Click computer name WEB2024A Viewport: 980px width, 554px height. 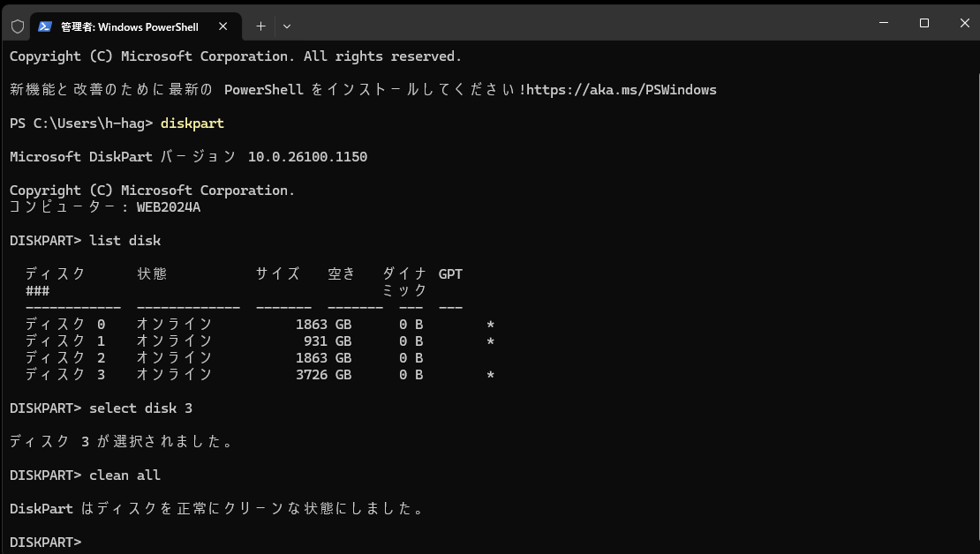(x=168, y=207)
